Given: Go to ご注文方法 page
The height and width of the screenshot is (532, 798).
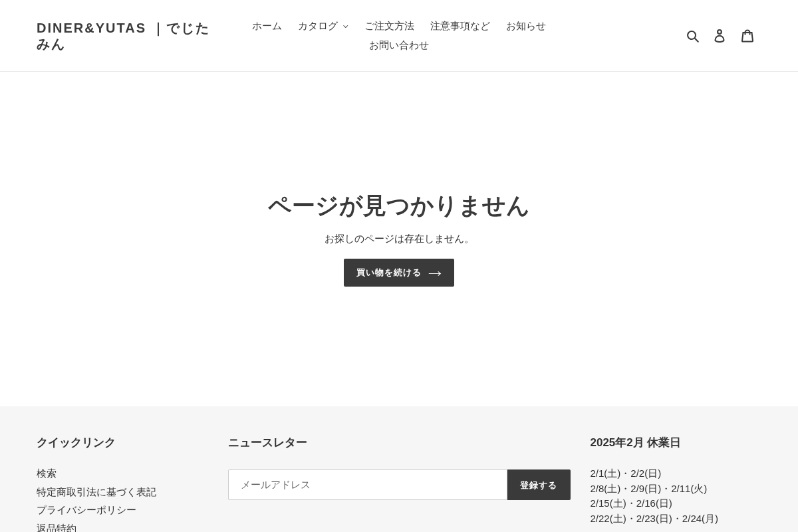Looking at the screenshot, I should (390, 27).
